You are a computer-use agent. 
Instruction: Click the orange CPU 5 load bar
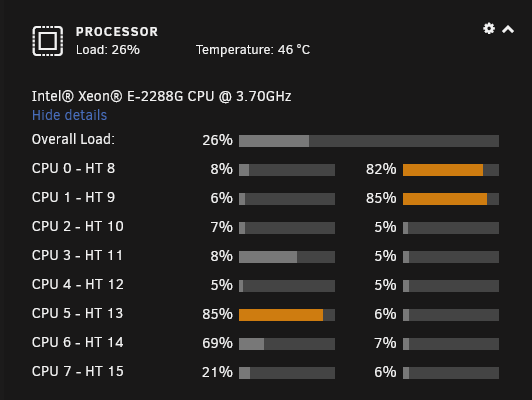pyautogui.click(x=287, y=315)
